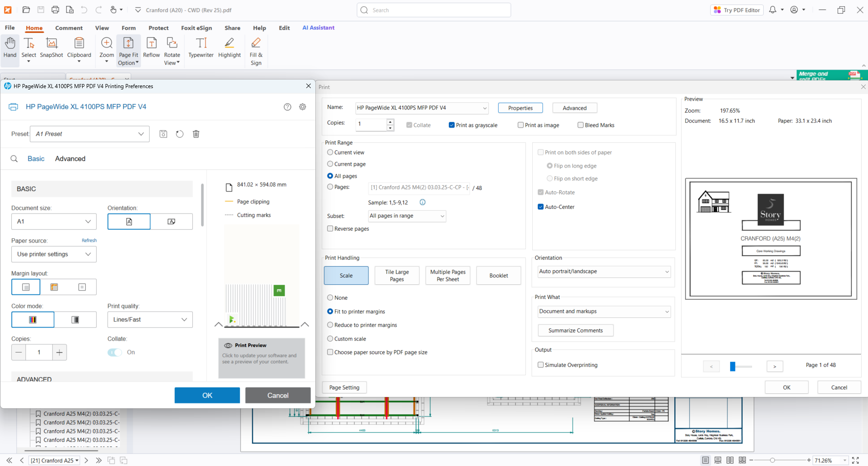
Task: Select the Current view radio button
Action: [x=330, y=152]
